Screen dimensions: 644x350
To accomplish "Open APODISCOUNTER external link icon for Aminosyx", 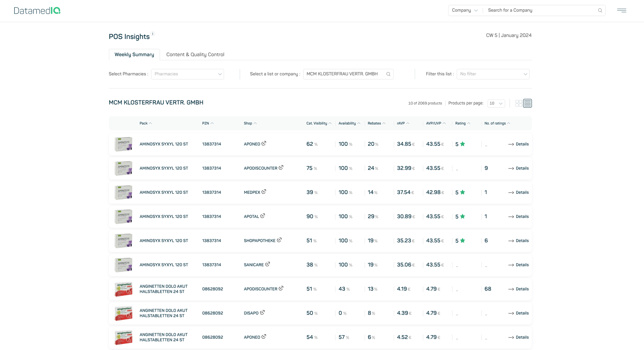I will point(281,168).
